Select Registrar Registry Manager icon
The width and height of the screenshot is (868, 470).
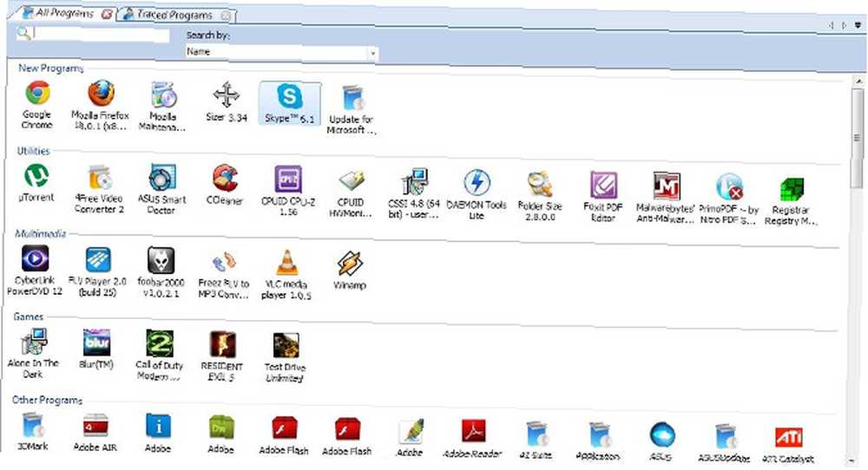click(792, 190)
